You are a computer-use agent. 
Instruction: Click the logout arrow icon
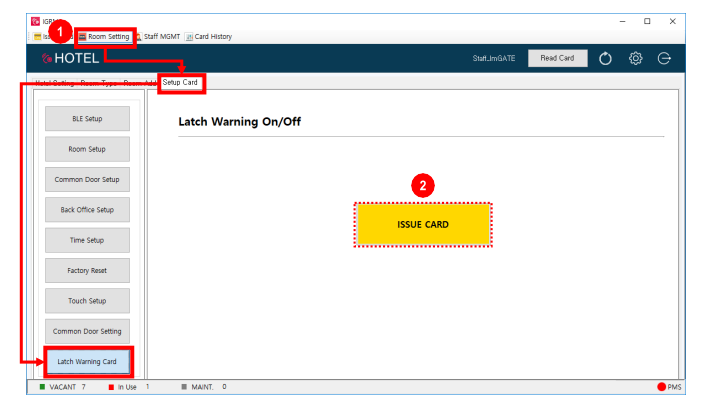click(664, 58)
